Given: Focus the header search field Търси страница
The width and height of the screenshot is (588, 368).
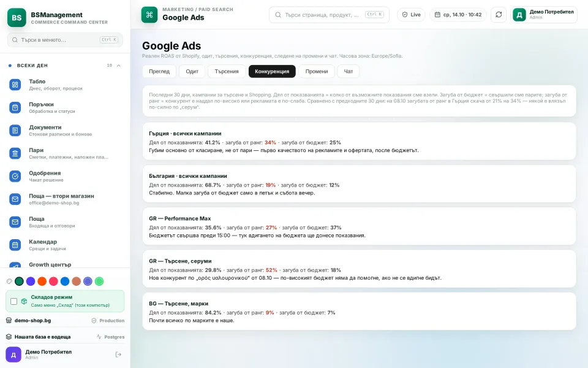Looking at the screenshot, I should (330, 15).
